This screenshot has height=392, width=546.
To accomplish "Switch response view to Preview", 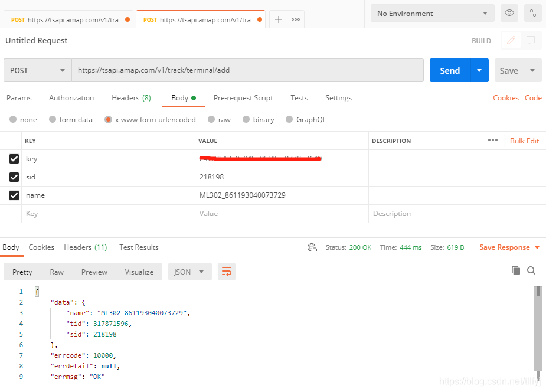I will (x=94, y=272).
